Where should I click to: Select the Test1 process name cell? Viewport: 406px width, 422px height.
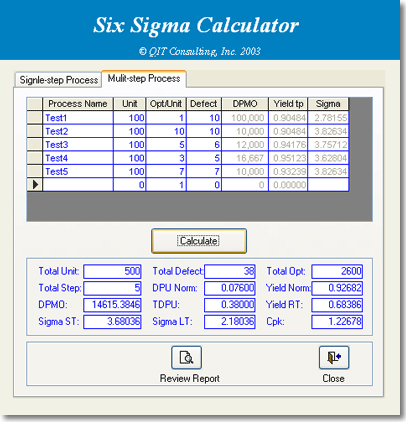[x=78, y=118]
